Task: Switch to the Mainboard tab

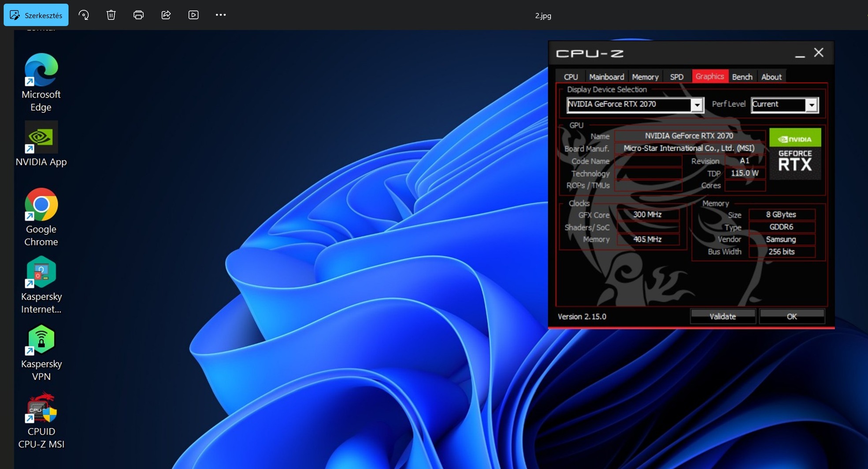Action: coord(607,77)
